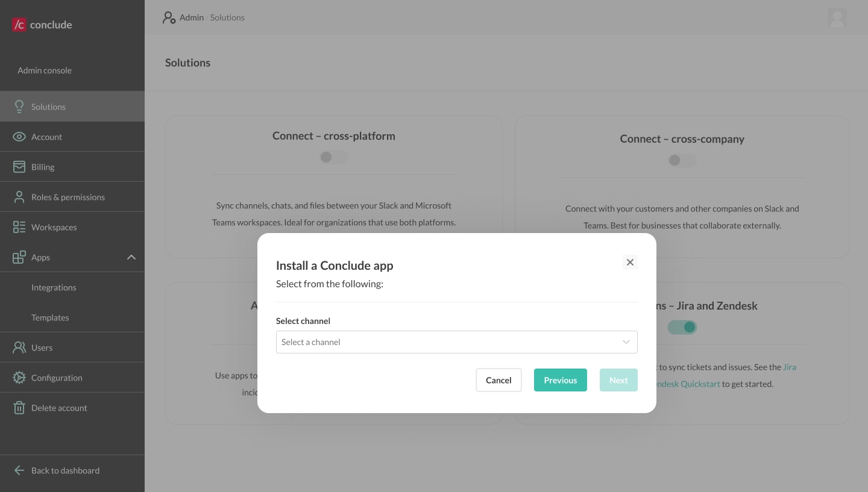Collapse the Apps section in the sidebar
Viewport: 868px width, 492px height.
click(131, 257)
